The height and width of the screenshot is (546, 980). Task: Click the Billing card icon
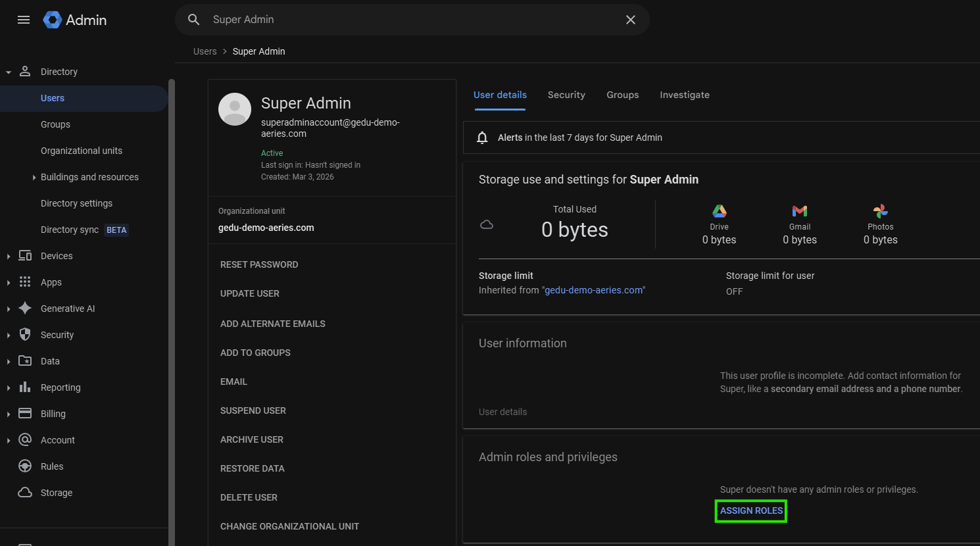pos(25,413)
